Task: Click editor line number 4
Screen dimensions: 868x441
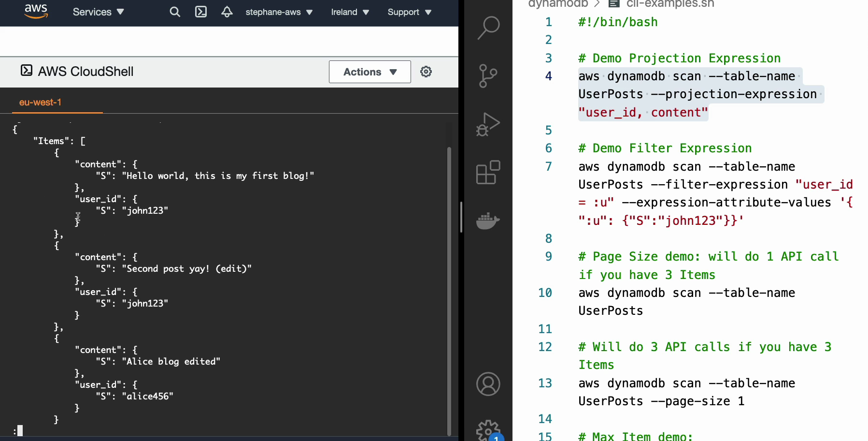Action: [549, 76]
